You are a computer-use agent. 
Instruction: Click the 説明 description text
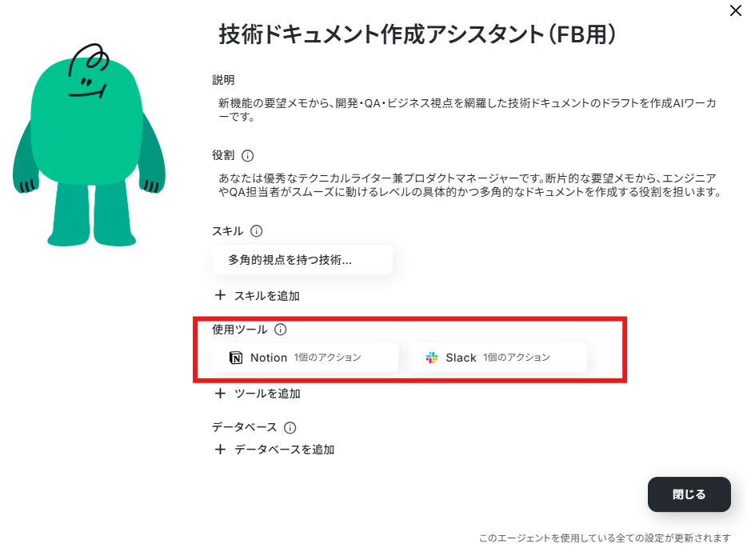pos(467,110)
